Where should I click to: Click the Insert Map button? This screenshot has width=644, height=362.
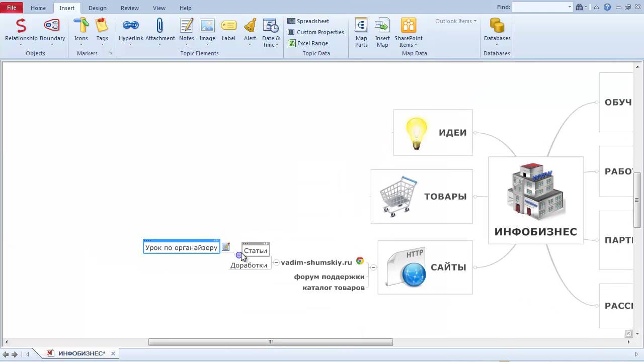point(382,32)
